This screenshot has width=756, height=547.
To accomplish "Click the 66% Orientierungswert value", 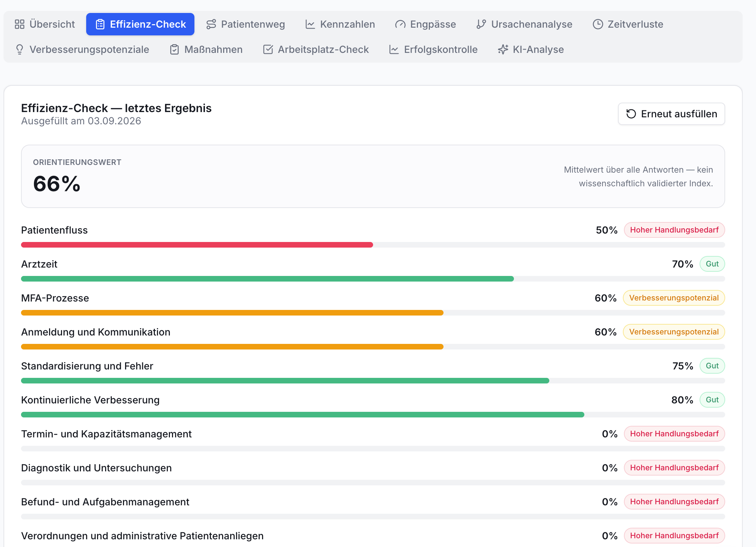I will (57, 184).
